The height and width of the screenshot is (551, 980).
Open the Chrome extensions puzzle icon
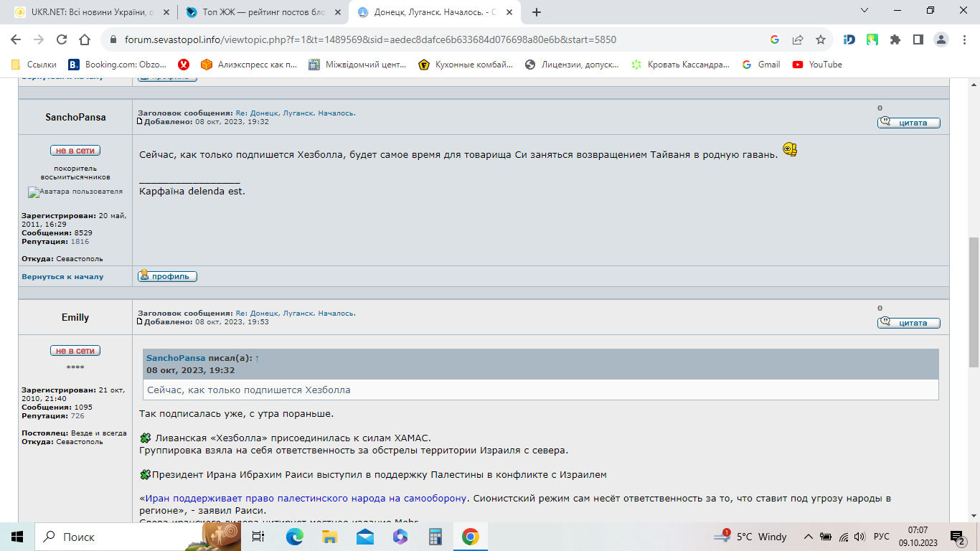[x=895, y=39]
